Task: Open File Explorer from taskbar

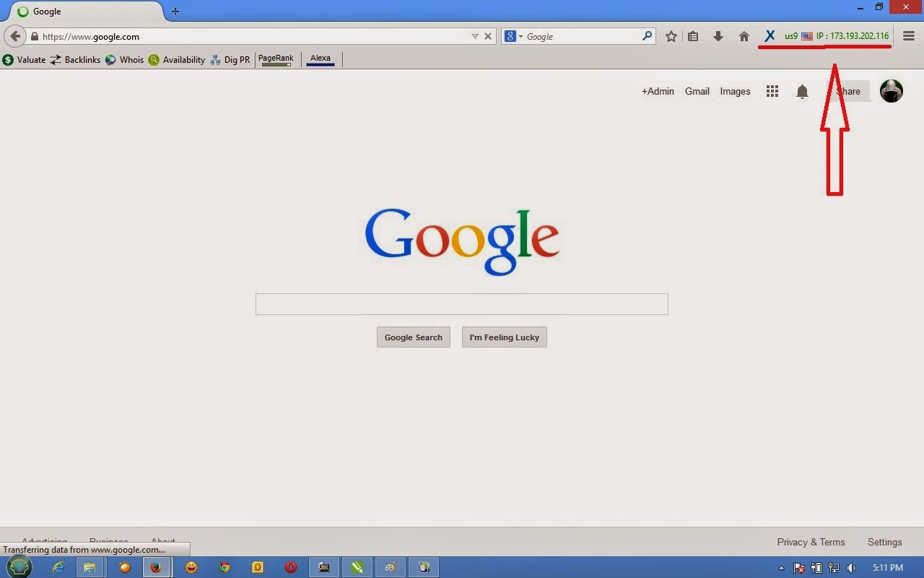Action: click(90, 567)
